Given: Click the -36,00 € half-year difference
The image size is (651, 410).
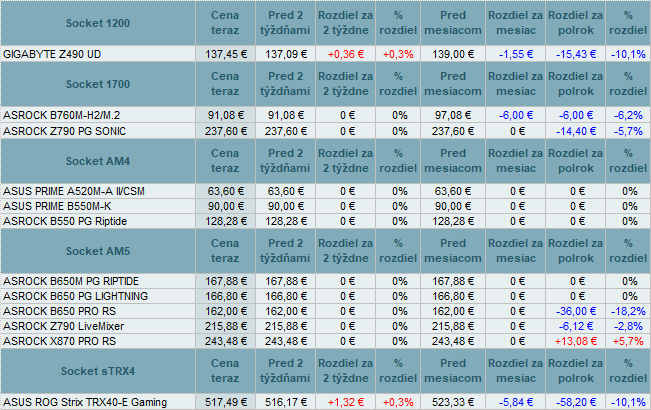Looking at the screenshot, I should pos(576,311).
